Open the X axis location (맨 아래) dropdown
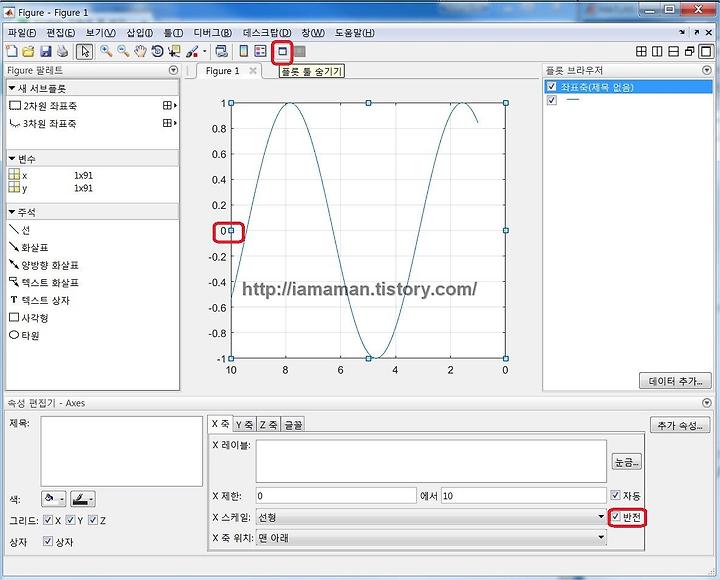 coord(431,537)
